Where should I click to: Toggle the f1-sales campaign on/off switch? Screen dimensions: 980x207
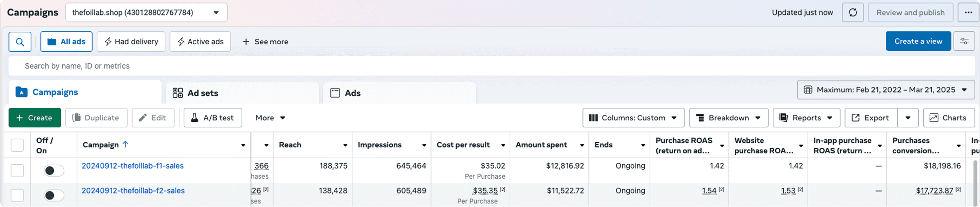point(53,171)
